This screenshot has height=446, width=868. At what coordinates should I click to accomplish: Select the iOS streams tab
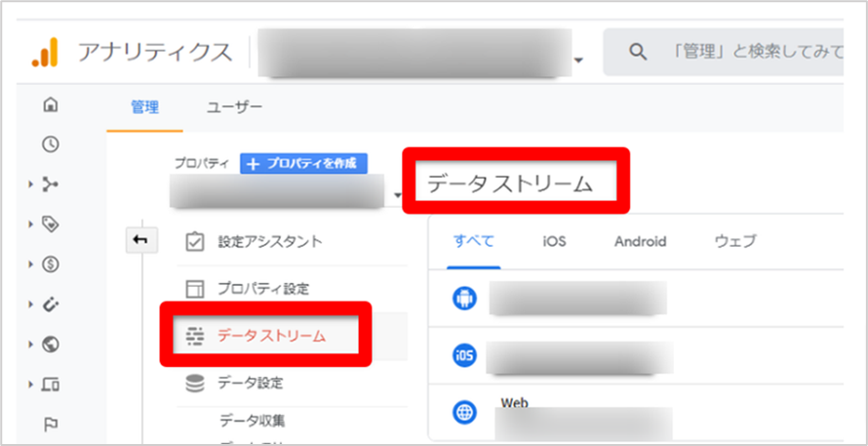[554, 242]
